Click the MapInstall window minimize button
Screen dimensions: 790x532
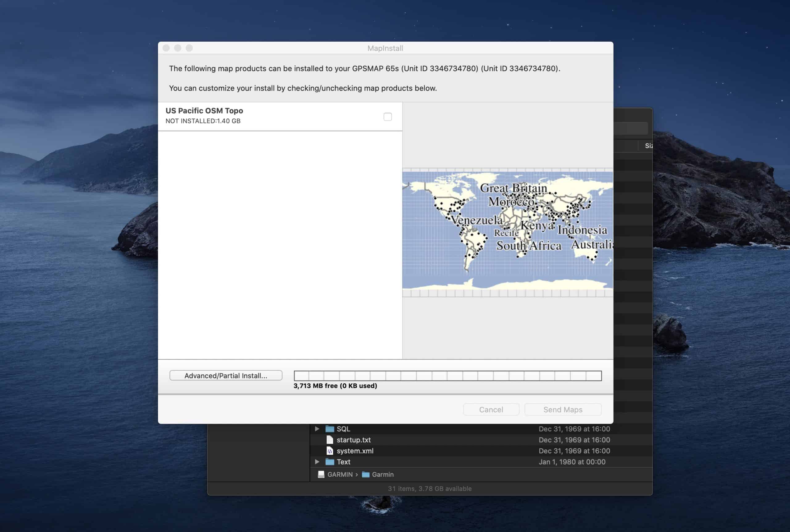[177, 48]
